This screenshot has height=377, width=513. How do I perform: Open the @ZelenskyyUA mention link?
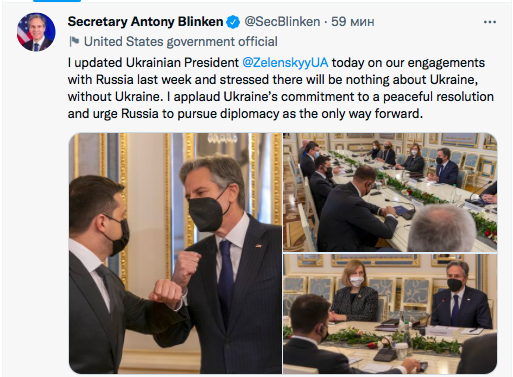[285, 63]
